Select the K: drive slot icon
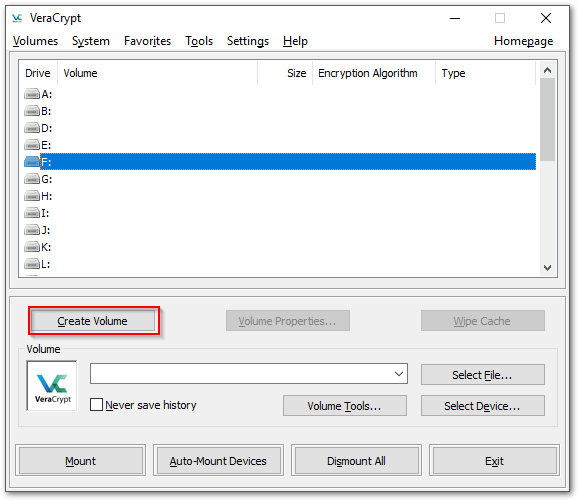Viewport: 579px width, 501px height. point(32,247)
